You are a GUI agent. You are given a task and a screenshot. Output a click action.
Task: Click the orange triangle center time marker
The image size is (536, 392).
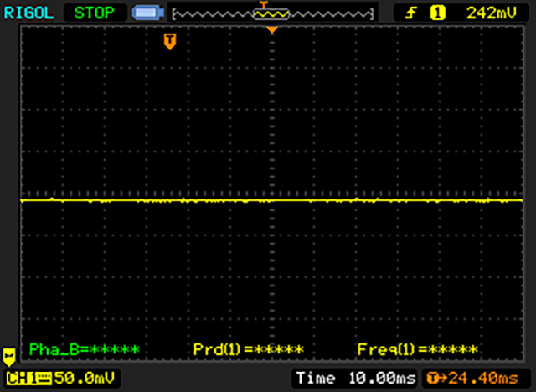tap(271, 30)
